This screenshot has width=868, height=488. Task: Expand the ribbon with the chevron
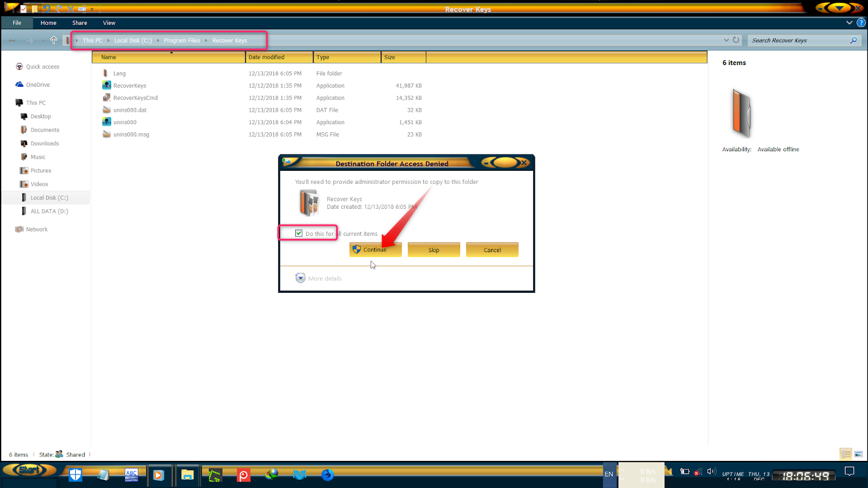850,23
